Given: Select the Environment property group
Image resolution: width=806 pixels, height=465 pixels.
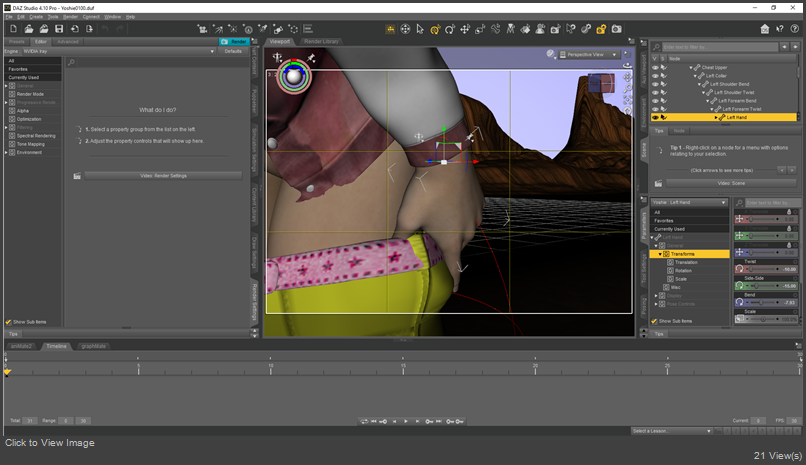Looking at the screenshot, I should point(29,153).
